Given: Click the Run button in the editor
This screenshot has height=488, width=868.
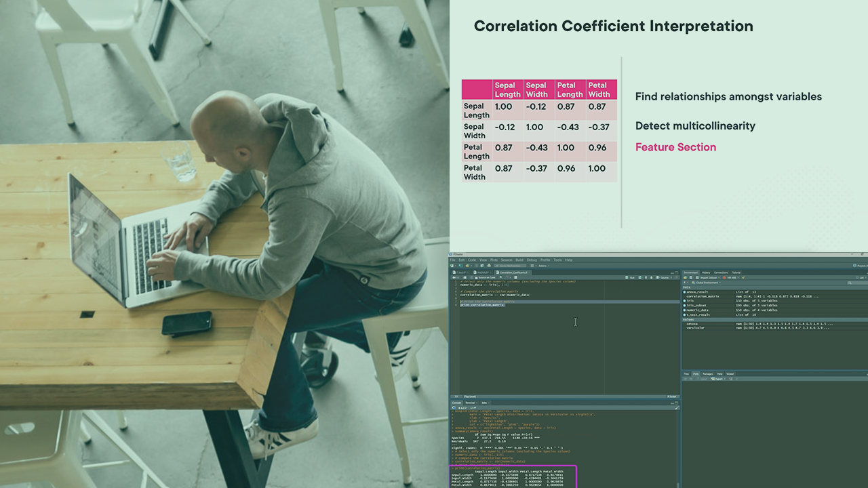Looking at the screenshot, I should [x=631, y=277].
